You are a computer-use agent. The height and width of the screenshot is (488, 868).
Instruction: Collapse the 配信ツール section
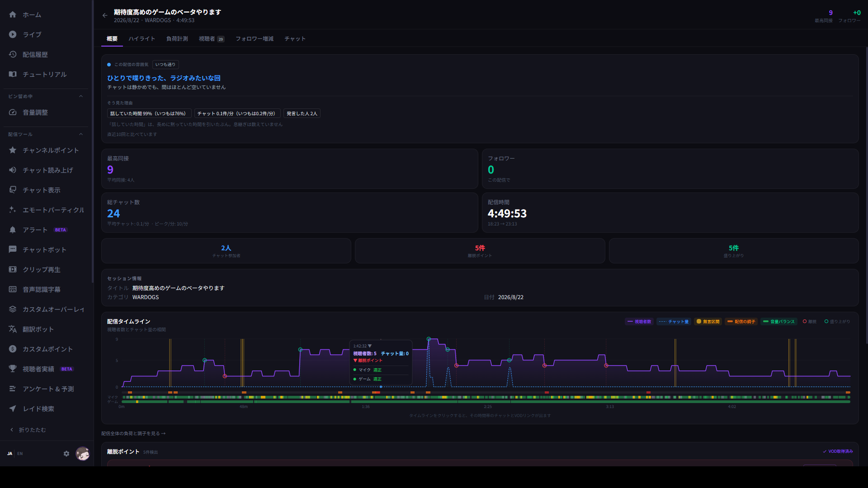tap(81, 134)
